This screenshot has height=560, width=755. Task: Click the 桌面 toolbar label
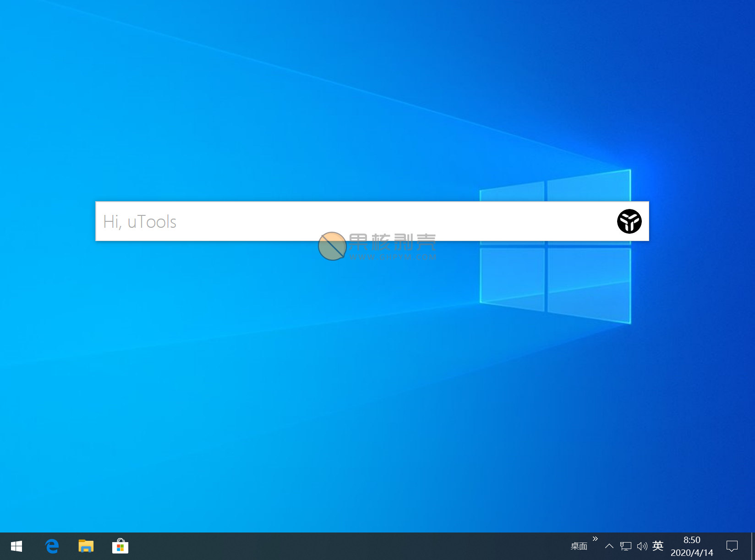point(579,546)
